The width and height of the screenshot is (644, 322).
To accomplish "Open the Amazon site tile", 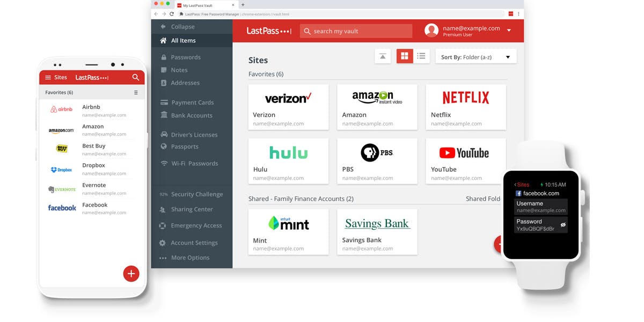I will 377,107.
